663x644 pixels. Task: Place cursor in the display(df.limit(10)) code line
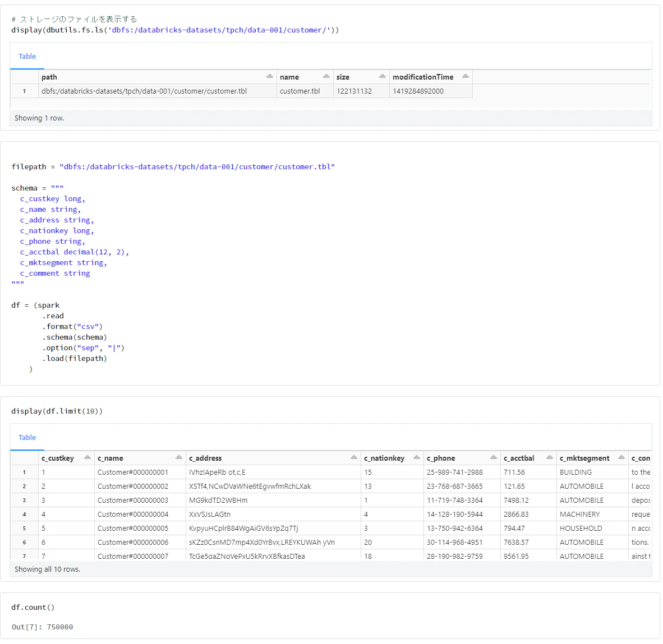pos(57,411)
